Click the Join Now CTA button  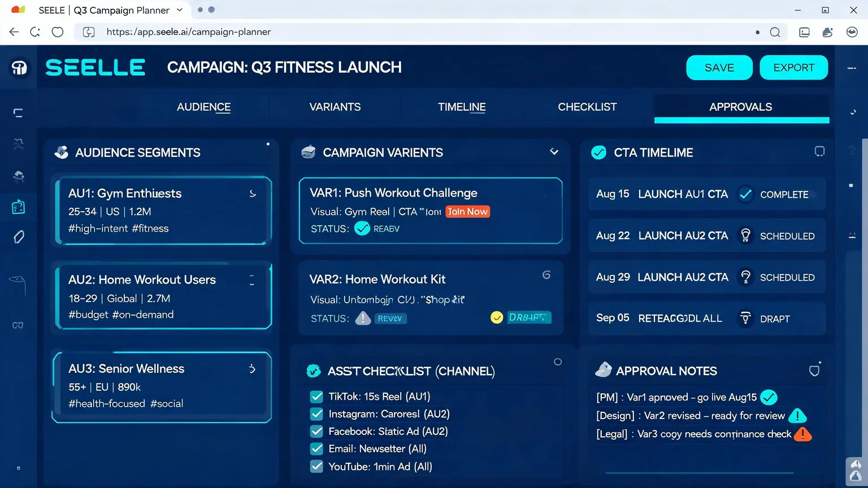click(x=467, y=211)
